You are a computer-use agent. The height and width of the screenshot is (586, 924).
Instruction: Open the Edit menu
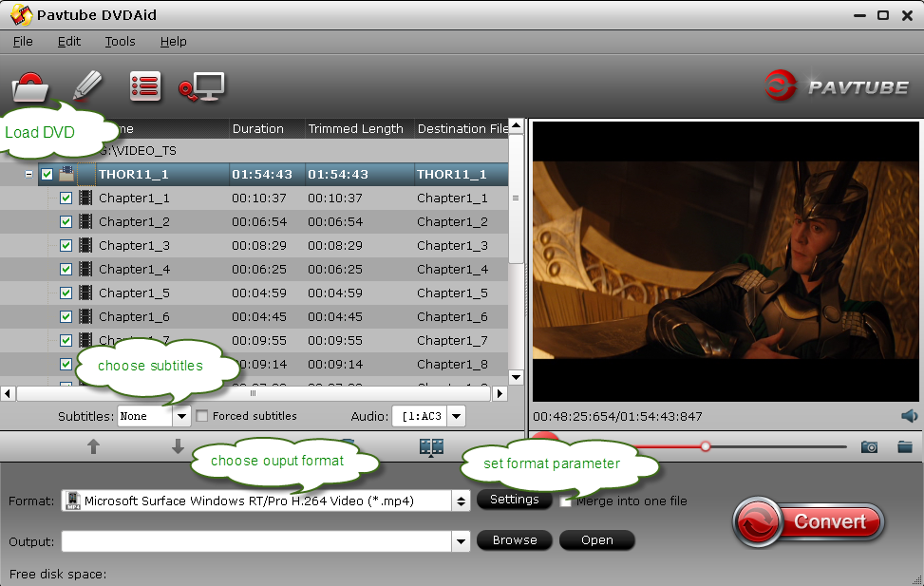click(x=69, y=41)
